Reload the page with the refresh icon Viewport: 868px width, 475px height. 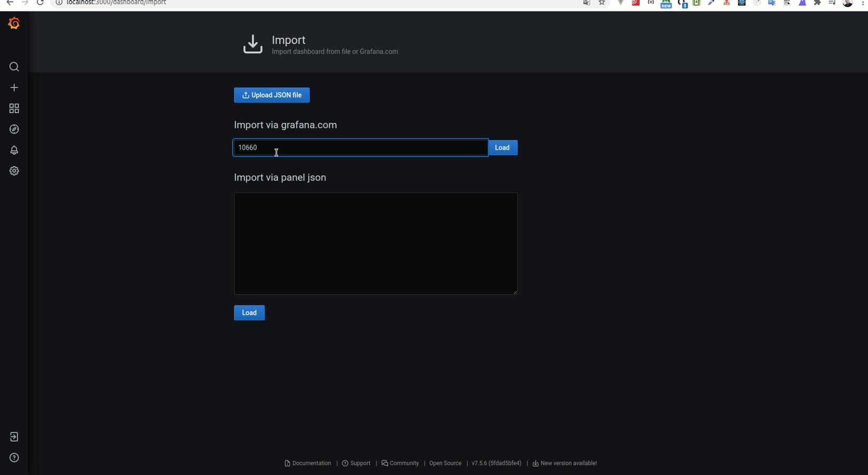click(x=40, y=3)
